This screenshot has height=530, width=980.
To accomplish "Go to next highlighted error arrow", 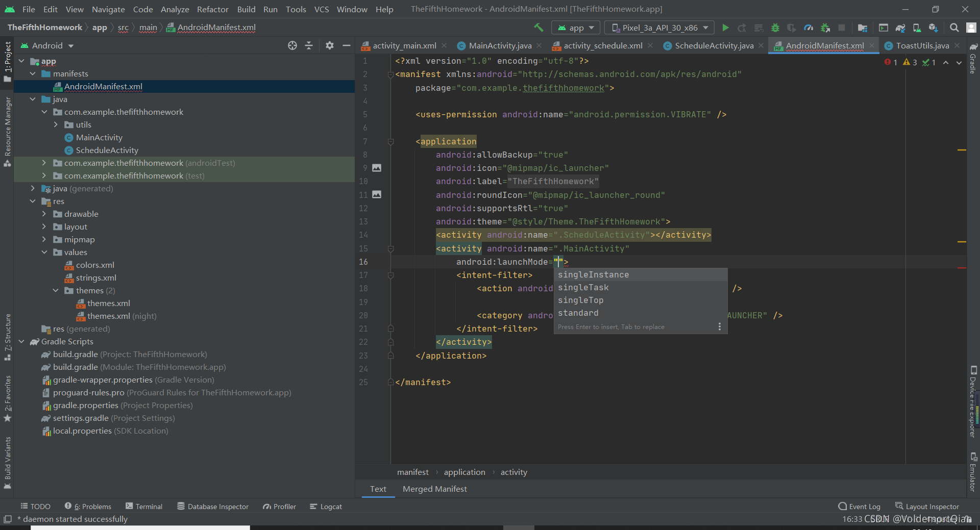I will 959,62.
